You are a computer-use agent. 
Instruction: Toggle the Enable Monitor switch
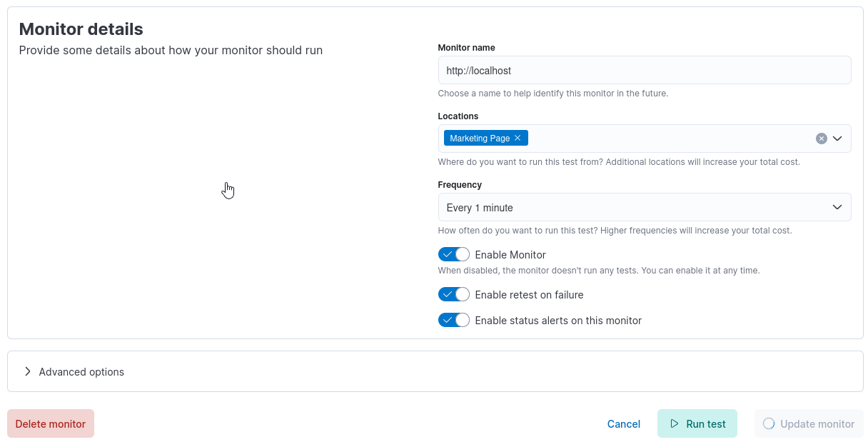[454, 254]
